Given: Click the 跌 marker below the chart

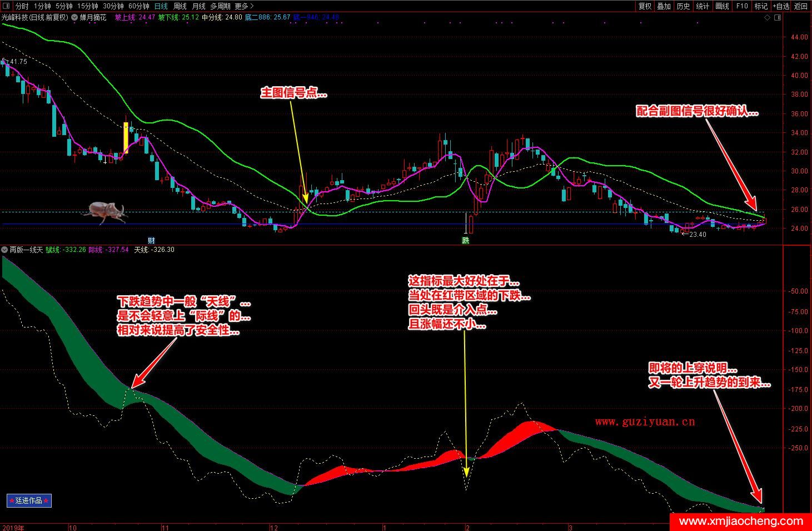Looking at the screenshot, I should (465, 240).
